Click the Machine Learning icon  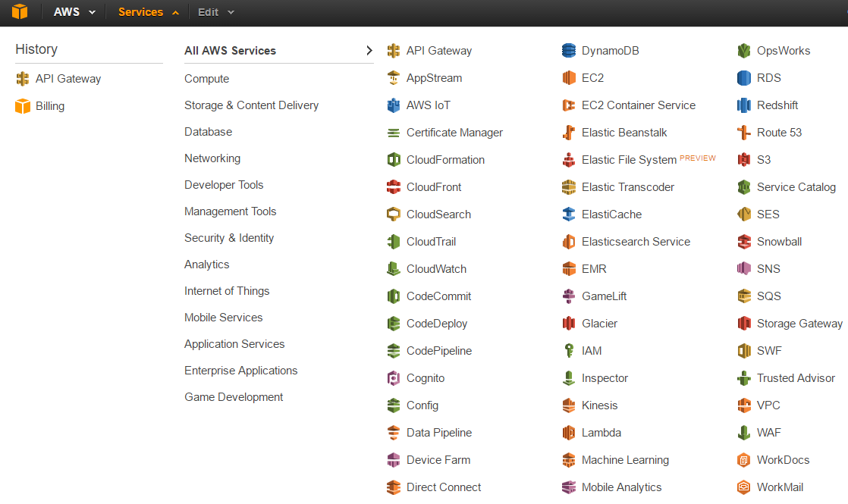tap(569, 460)
